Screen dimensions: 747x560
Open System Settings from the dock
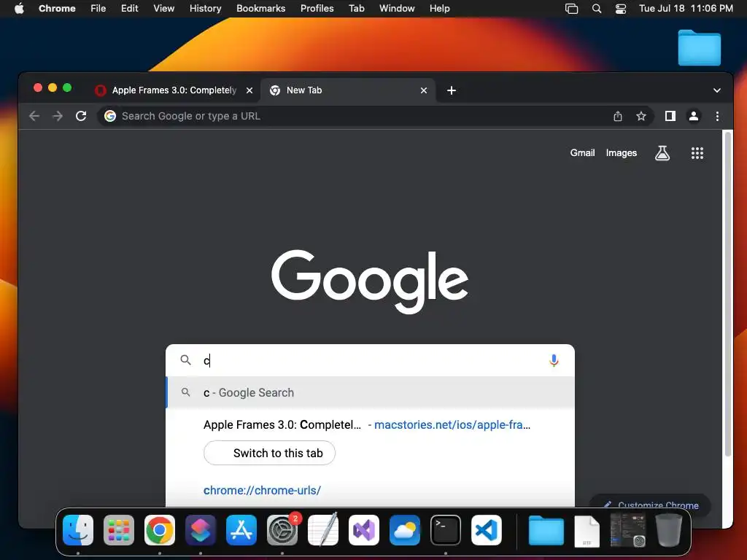pyautogui.click(x=282, y=530)
